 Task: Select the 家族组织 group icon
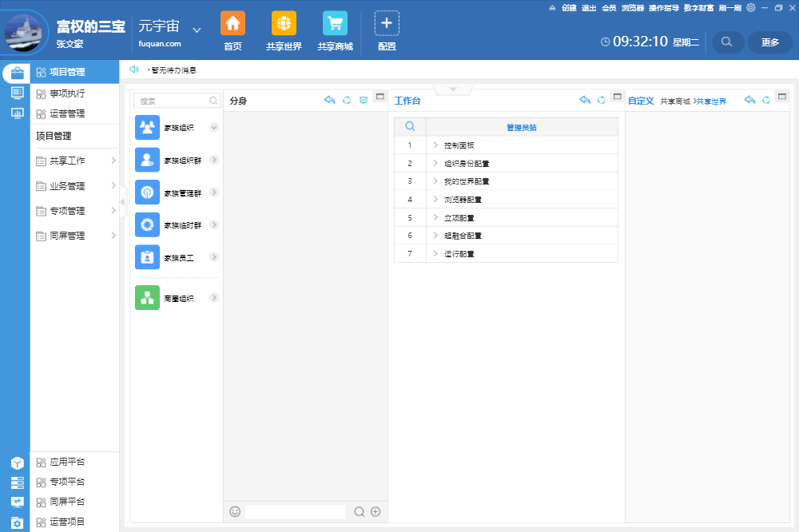148,128
